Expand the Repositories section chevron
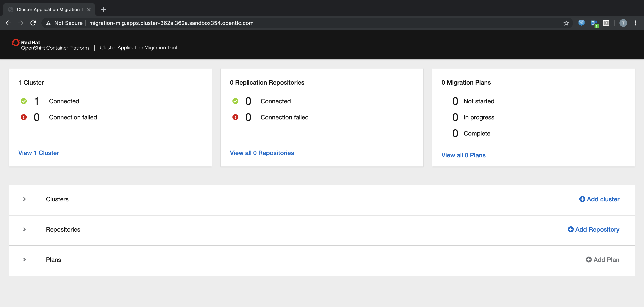The height and width of the screenshot is (307, 644). [x=25, y=229]
